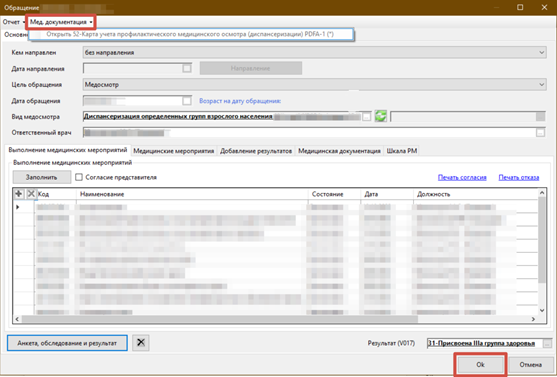Open calendar picker for Дата направления
This screenshot has height=377, width=557.
[x=187, y=68]
